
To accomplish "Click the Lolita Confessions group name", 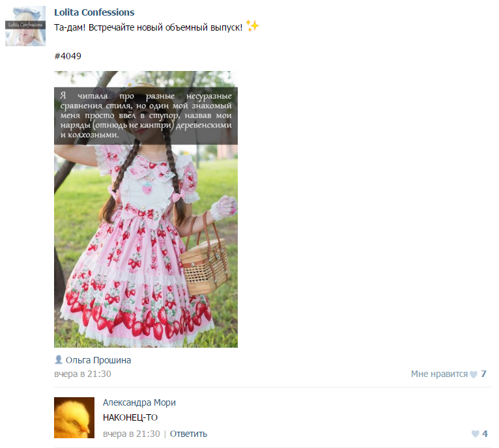I will tap(94, 12).
